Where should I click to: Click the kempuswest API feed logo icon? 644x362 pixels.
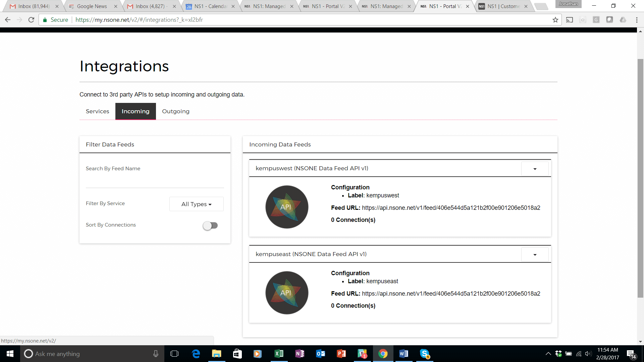[x=287, y=207]
